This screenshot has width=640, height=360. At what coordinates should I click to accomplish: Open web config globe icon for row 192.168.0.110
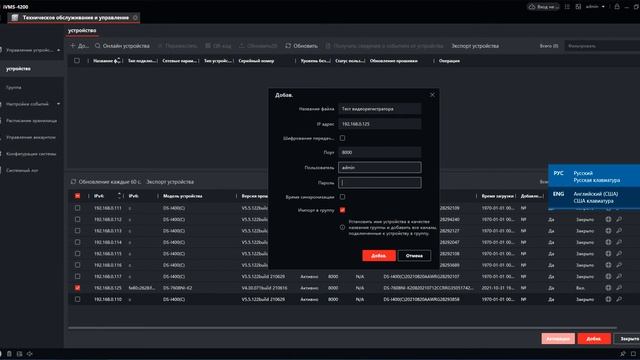[x=608, y=299]
